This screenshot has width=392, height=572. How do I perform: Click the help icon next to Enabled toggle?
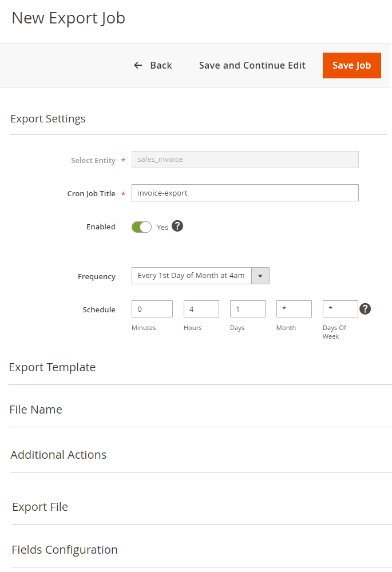[177, 227]
